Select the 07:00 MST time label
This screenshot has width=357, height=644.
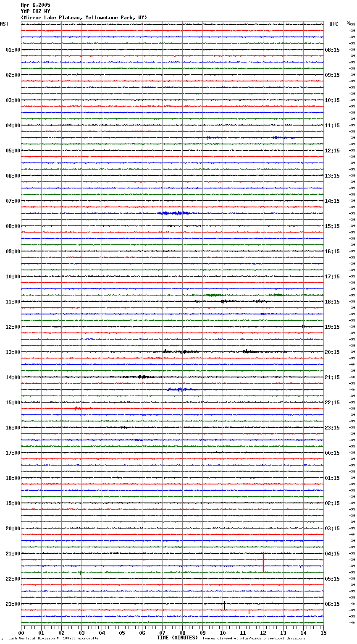tap(13, 201)
